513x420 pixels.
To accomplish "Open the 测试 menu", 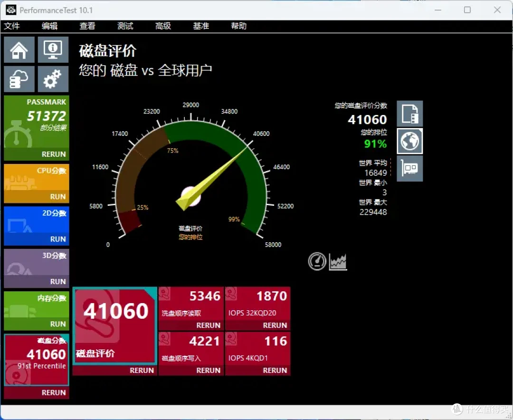I will [125, 26].
